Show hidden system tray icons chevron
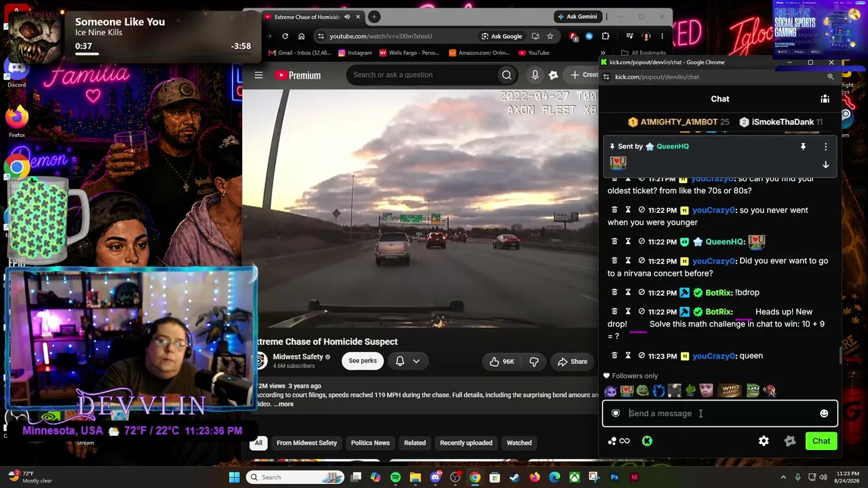 [783, 477]
